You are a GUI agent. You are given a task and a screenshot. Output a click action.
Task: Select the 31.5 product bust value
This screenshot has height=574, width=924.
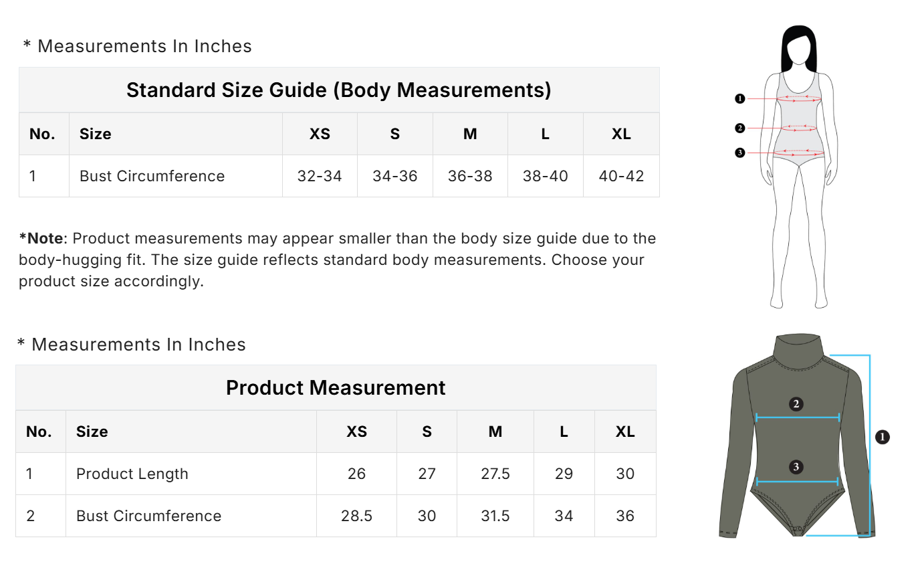(495, 516)
